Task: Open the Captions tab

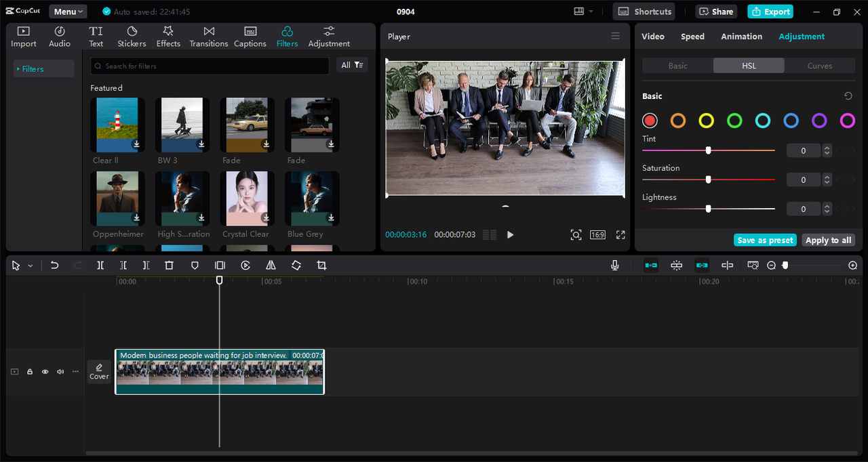Action: 250,37
